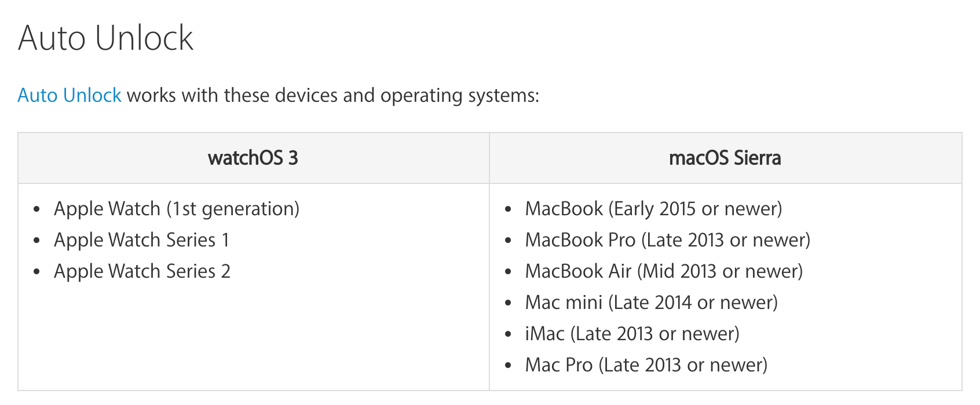Click the bullet before Apple Watch Series 2
Viewport: 980px width, 405px height.
click(37, 272)
